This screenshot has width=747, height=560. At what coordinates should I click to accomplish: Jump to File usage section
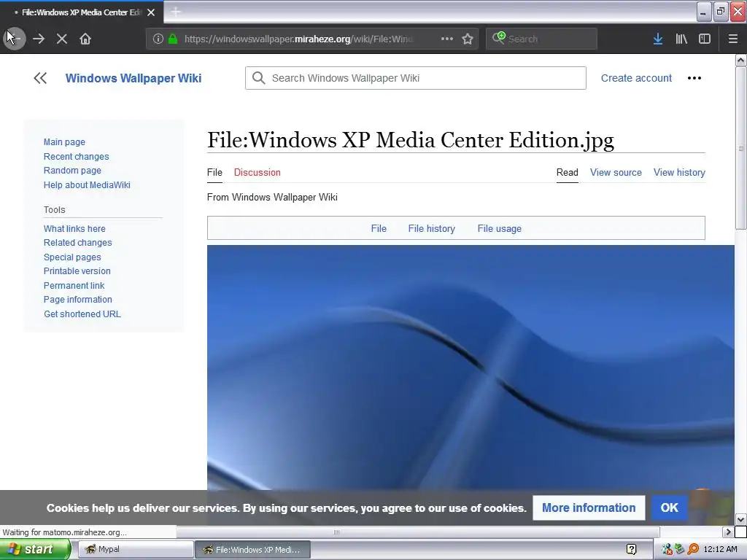tap(499, 228)
